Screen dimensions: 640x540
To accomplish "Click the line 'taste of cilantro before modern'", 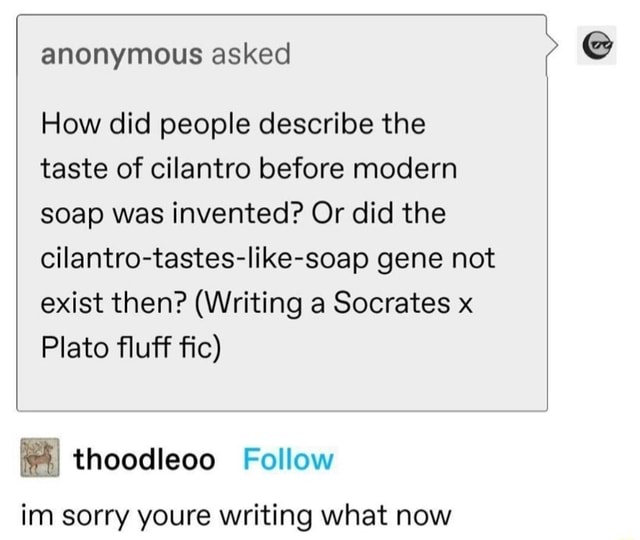I will point(248,170).
